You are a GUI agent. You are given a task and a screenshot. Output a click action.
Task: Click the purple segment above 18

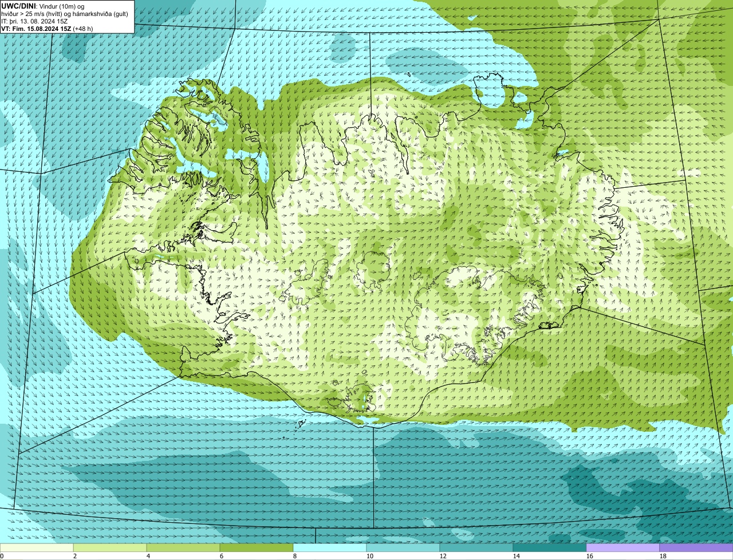pos(696,548)
